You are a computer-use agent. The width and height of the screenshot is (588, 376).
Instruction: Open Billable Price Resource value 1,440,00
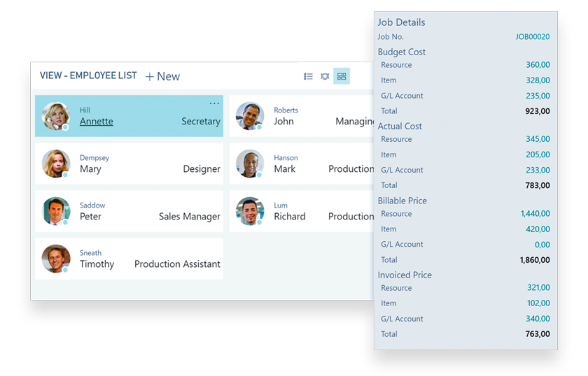pyautogui.click(x=535, y=214)
